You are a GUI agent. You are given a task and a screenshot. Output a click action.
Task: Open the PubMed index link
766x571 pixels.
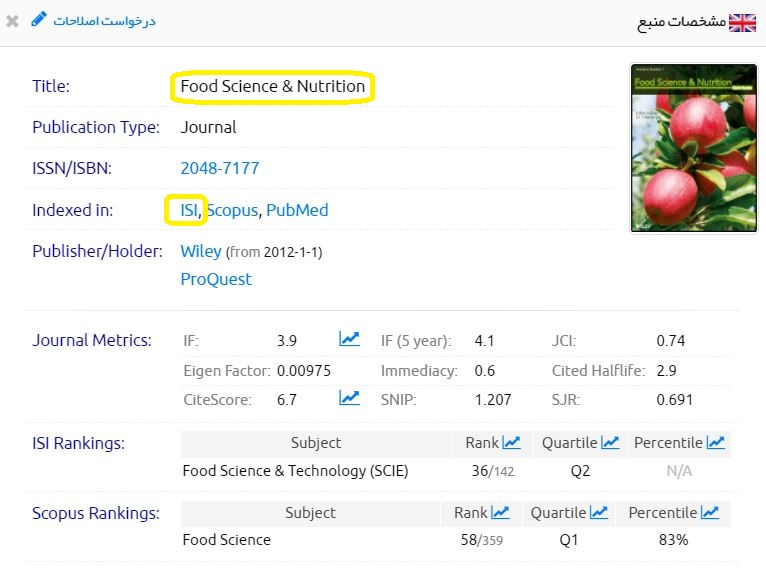(297, 210)
